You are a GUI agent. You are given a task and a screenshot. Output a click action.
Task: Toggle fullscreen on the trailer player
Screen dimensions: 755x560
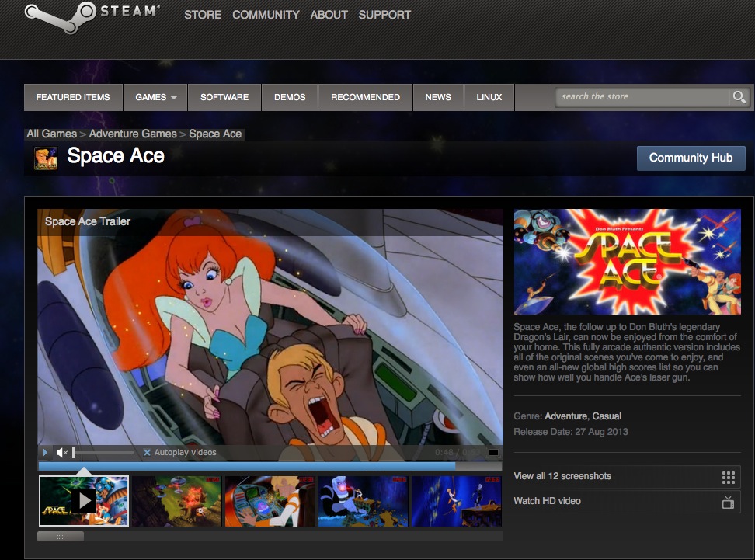[x=493, y=452]
